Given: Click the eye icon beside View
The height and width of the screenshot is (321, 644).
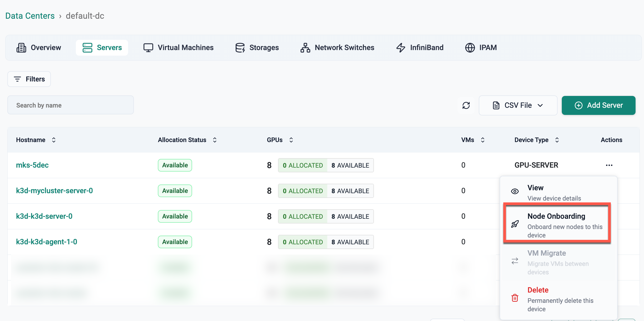Looking at the screenshot, I should (515, 191).
